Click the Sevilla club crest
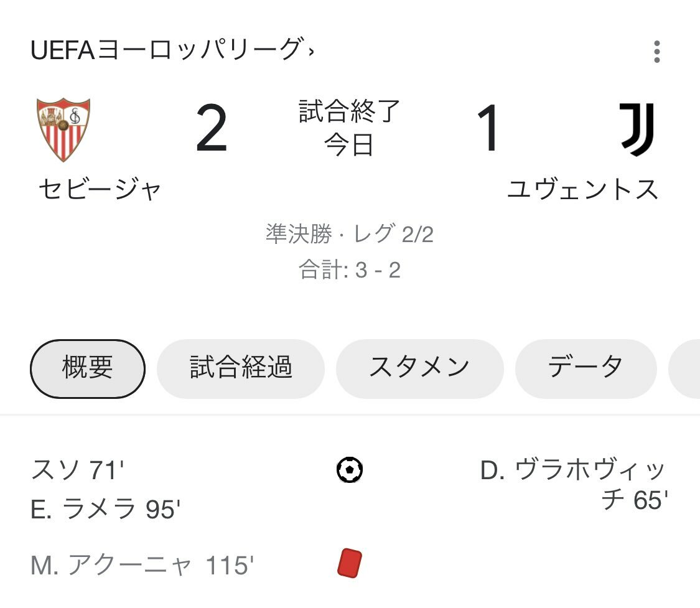 tap(63, 129)
